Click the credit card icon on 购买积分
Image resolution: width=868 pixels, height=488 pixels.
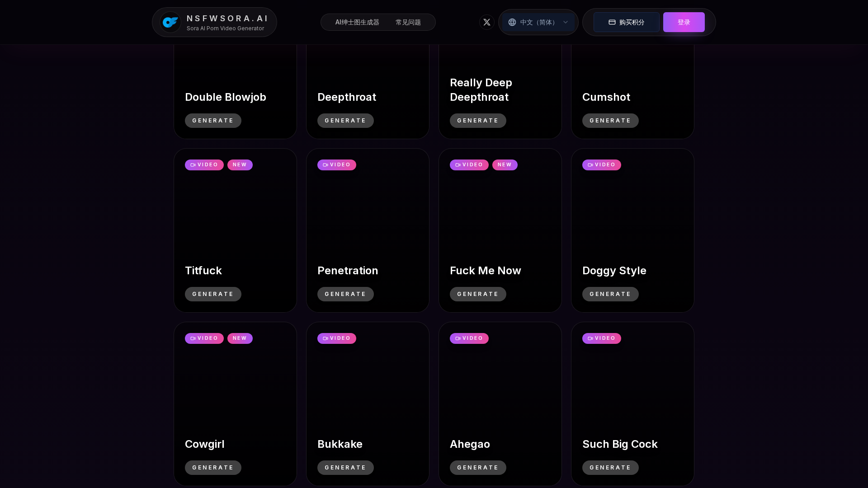point(612,22)
